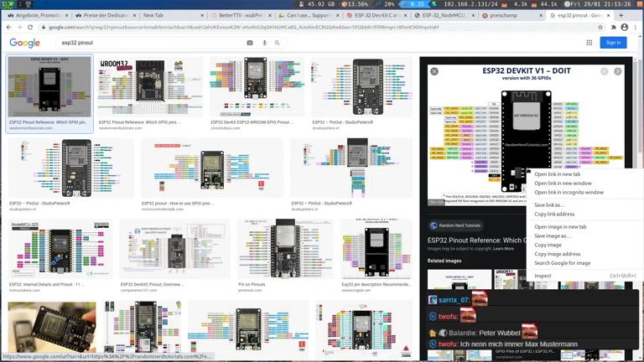The image size is (644, 362).
Task: Open the WROOM32 pinout thumbnail result
Action: [x=149, y=87]
